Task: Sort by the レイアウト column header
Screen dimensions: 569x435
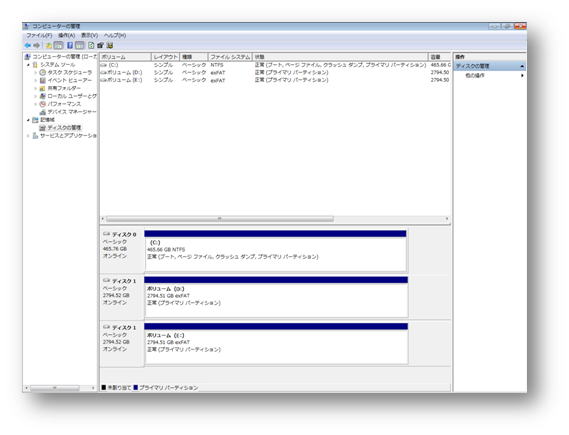Action: [165, 57]
